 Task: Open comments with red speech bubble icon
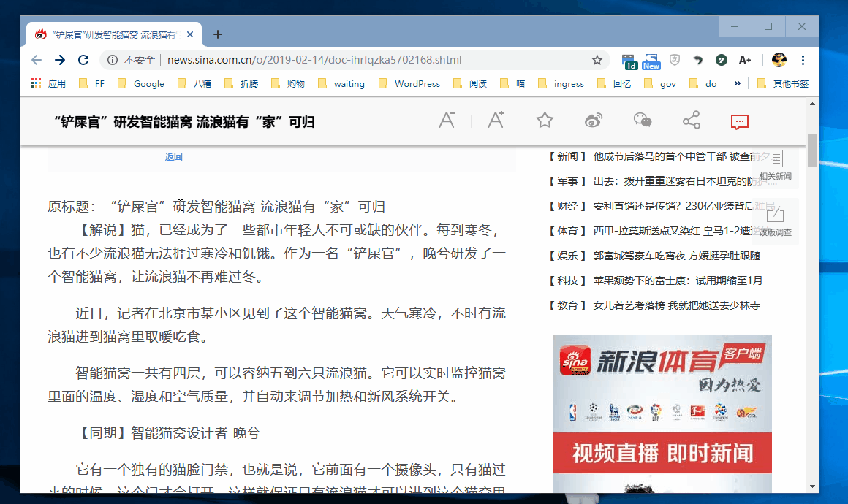740,121
